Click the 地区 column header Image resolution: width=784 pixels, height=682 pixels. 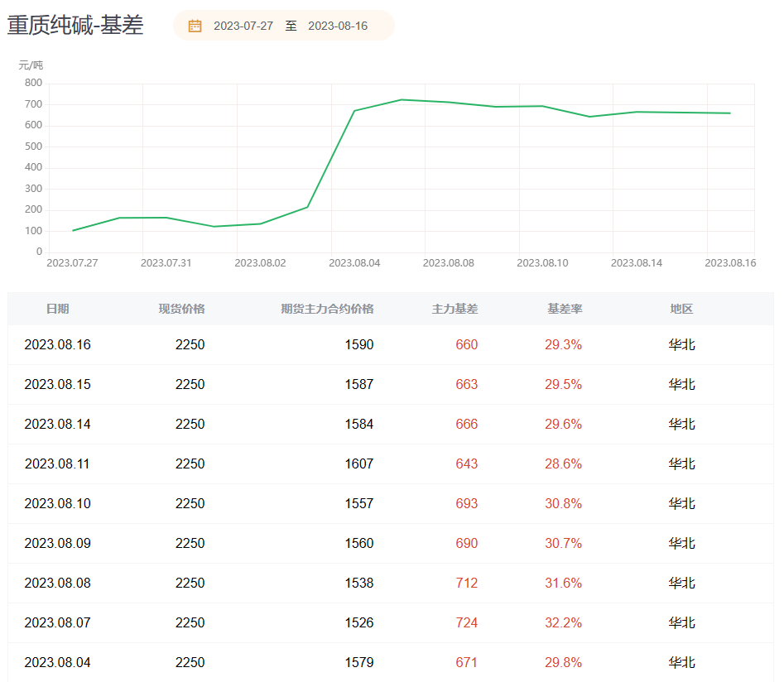[681, 309]
